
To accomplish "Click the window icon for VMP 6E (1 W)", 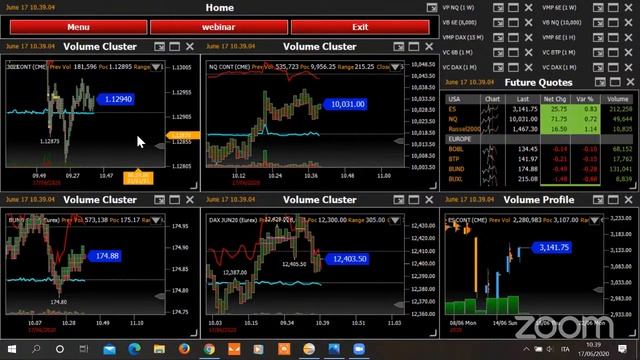I will [x=613, y=8].
